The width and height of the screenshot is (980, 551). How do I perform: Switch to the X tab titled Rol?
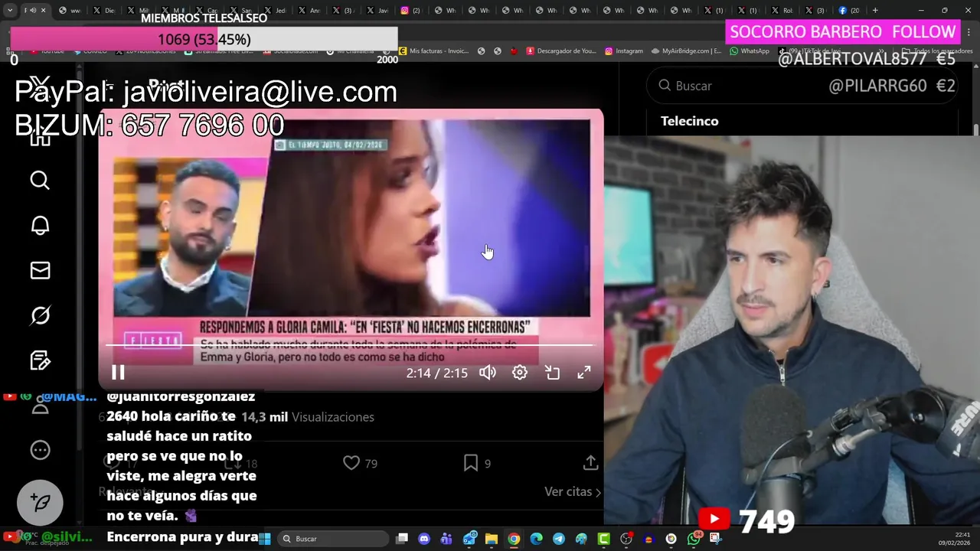tap(782, 10)
